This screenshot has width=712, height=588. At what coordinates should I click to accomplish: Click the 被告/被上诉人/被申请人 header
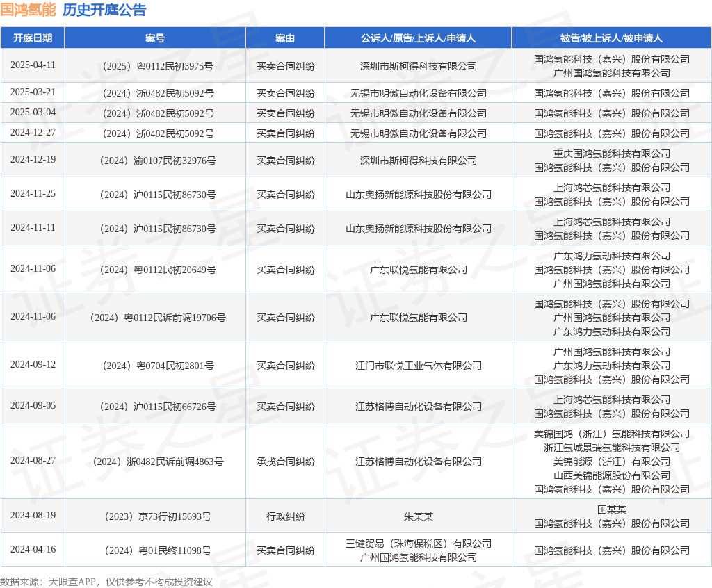[x=612, y=38]
